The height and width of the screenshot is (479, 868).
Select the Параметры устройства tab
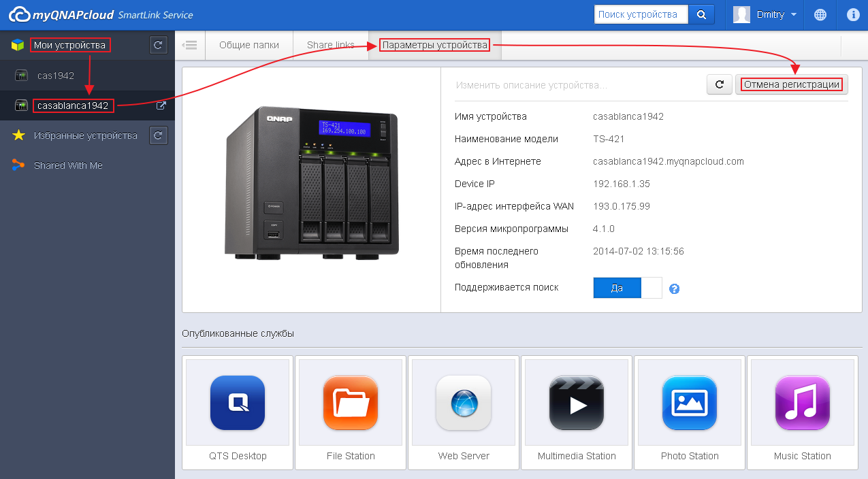point(435,46)
